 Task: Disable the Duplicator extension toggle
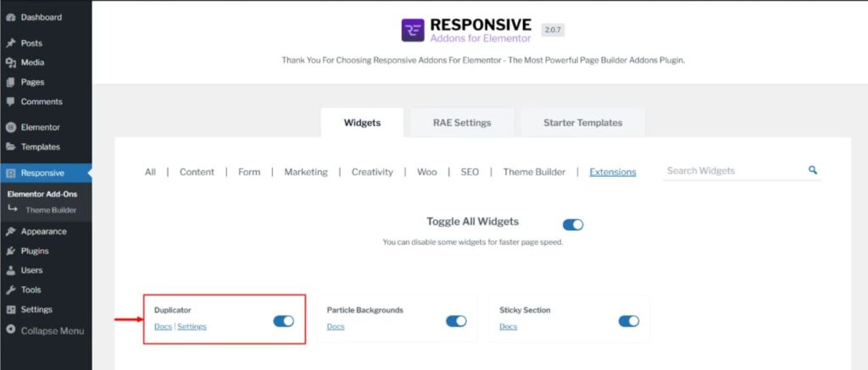(x=283, y=321)
